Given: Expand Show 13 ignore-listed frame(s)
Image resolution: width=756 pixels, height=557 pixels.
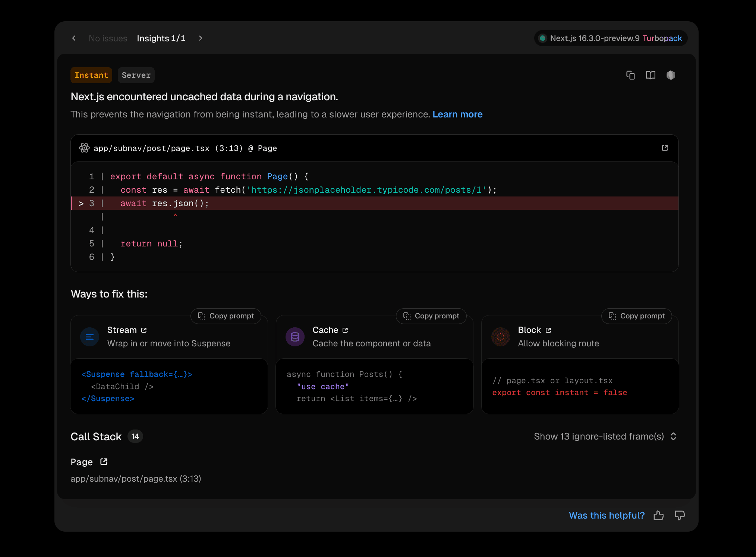Looking at the screenshot, I should coord(605,437).
